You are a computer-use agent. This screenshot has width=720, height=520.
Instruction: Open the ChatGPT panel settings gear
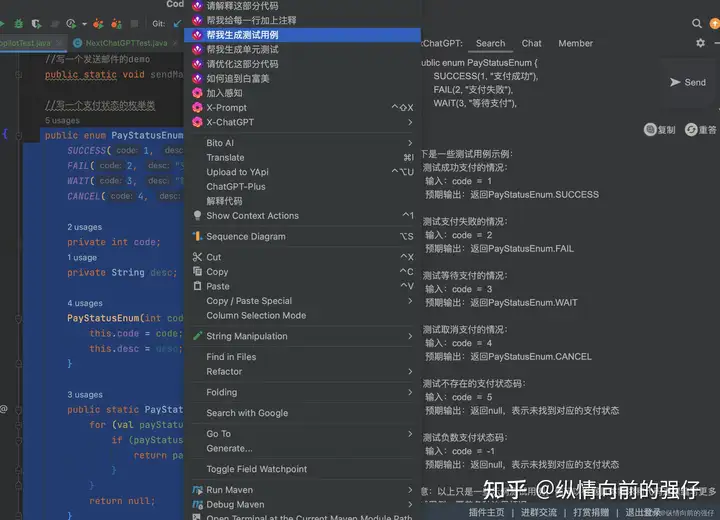pyautogui.click(x=700, y=43)
